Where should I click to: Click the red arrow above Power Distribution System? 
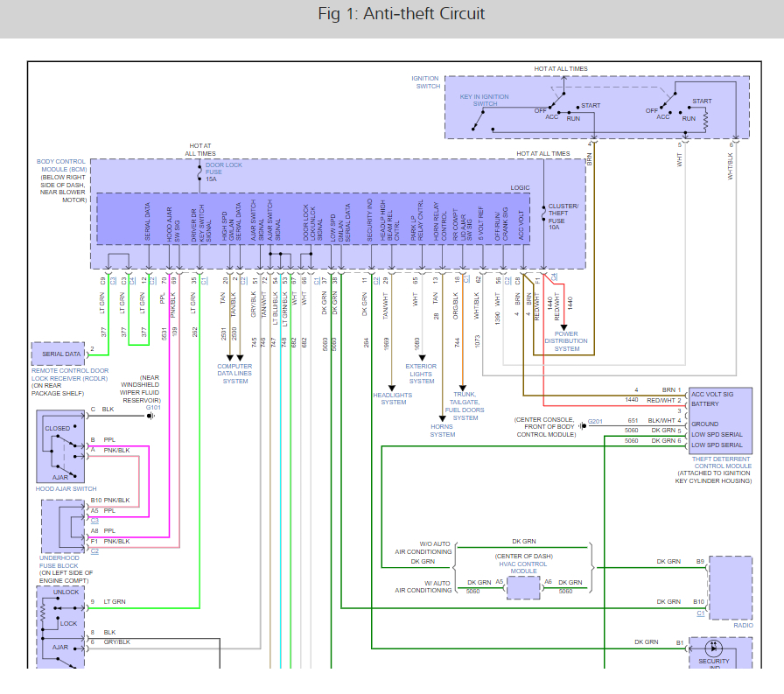pos(565,326)
